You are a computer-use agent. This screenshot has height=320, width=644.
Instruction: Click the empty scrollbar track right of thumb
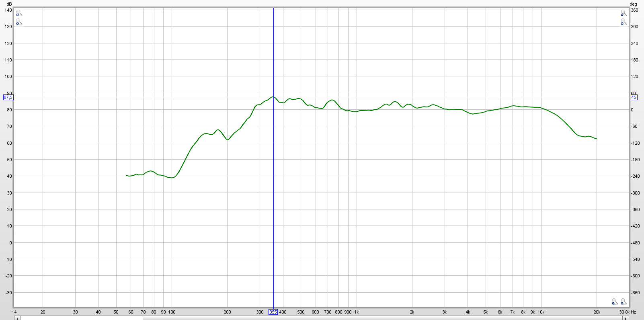(362, 318)
